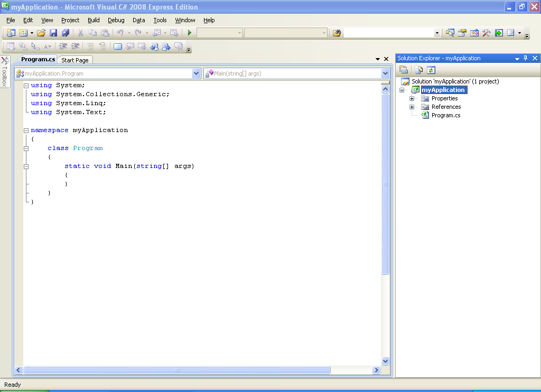This screenshot has width=541, height=392.
Task: Open the Main(string[] args) members dropdown
Action: coord(385,73)
